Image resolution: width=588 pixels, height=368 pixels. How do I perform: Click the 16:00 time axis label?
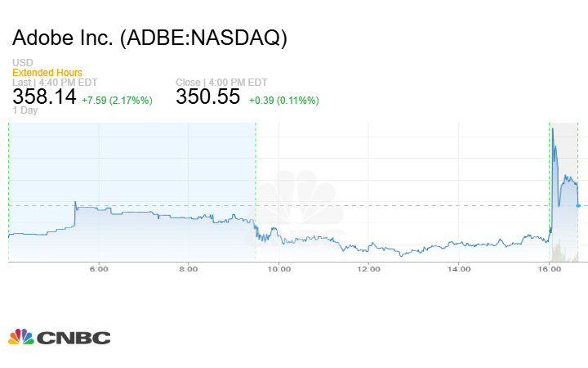click(x=550, y=268)
